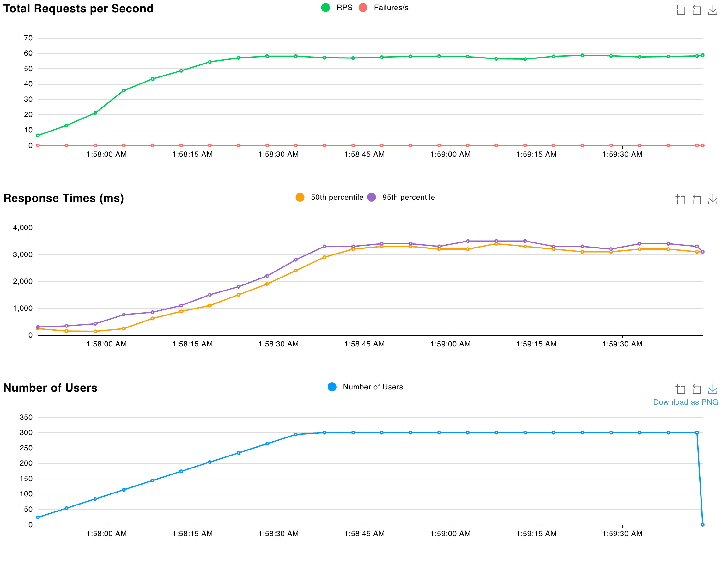Click zoom icon on Response Times chart
Image resolution: width=728 pixels, height=569 pixels.
click(x=680, y=199)
